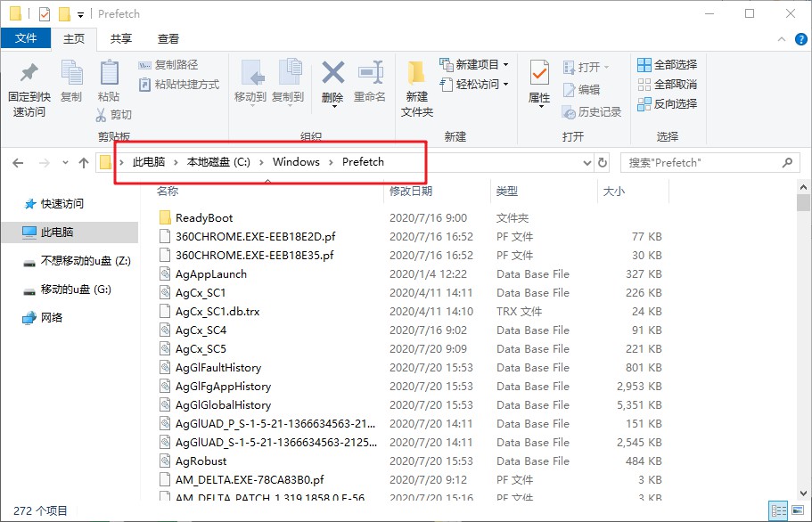Image resolution: width=812 pixels, height=522 pixels.
Task: Click the 新建文件夹 icon
Action: pos(416,73)
